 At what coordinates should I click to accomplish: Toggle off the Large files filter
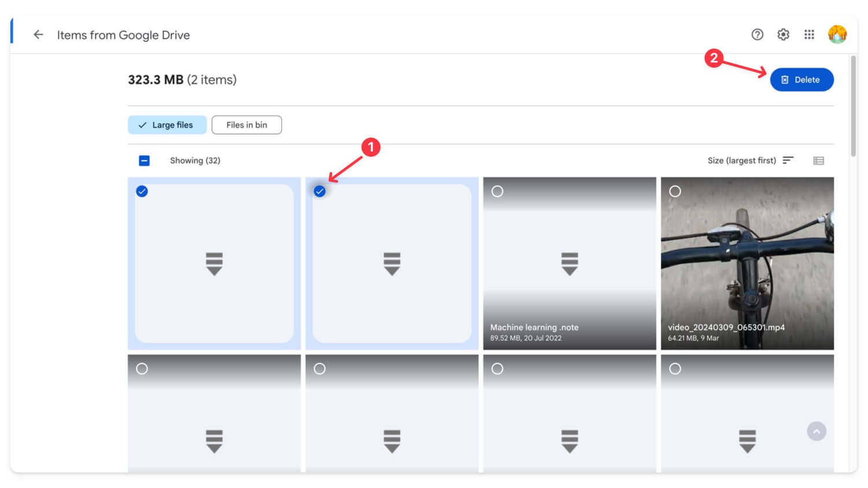point(167,125)
